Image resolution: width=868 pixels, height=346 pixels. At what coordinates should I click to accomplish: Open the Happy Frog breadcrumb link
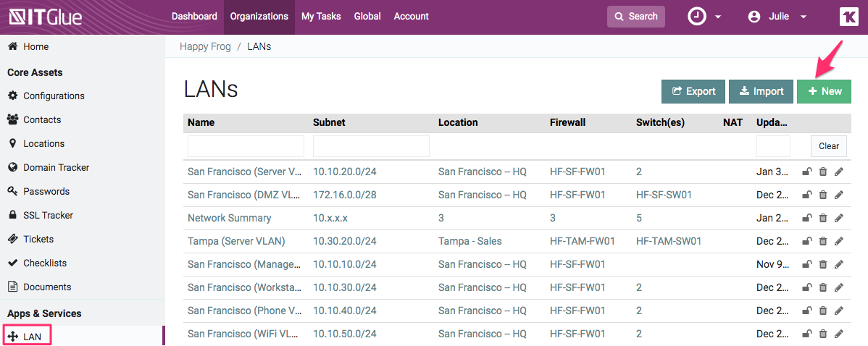click(x=205, y=46)
